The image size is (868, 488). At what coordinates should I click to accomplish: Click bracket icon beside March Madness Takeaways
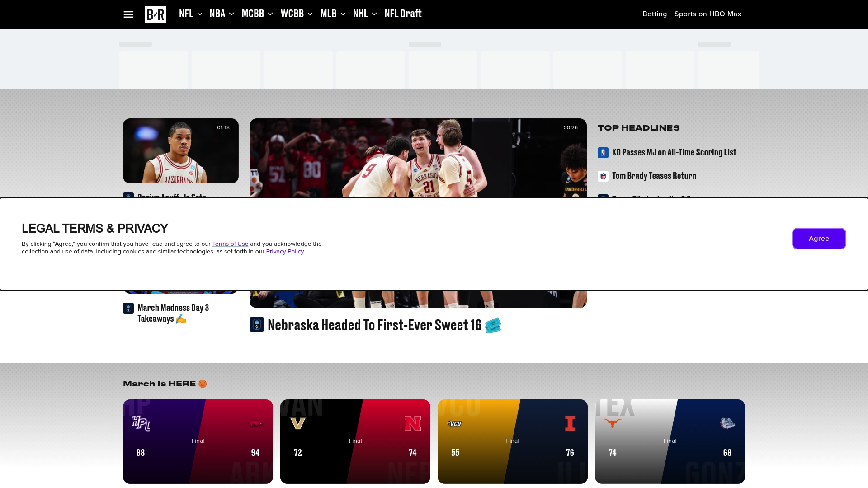128,308
